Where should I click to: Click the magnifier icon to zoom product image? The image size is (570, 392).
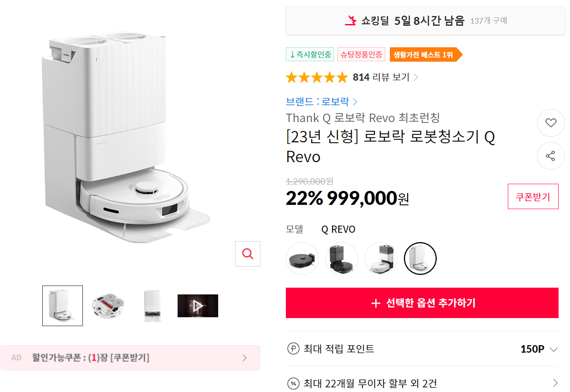point(247,253)
